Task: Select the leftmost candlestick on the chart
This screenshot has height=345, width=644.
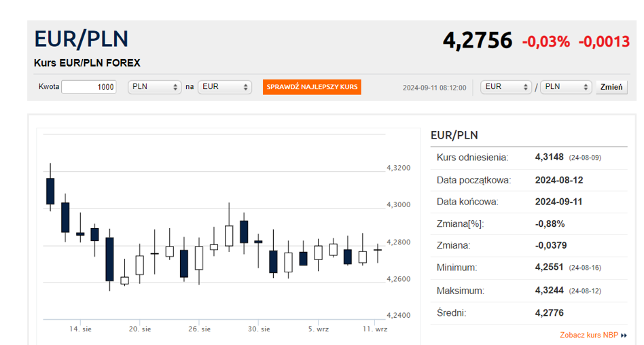Action: pyautogui.click(x=50, y=190)
